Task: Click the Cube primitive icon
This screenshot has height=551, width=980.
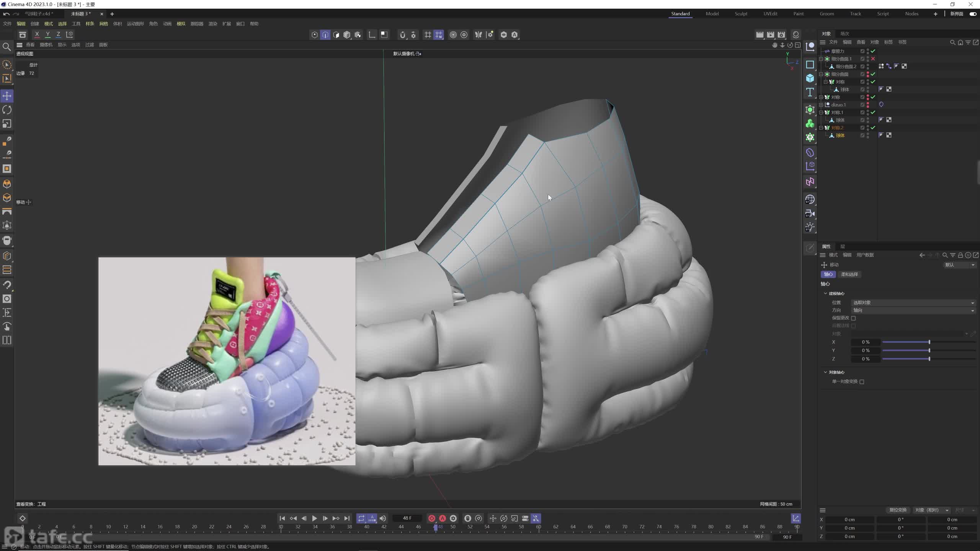Action: [810, 78]
